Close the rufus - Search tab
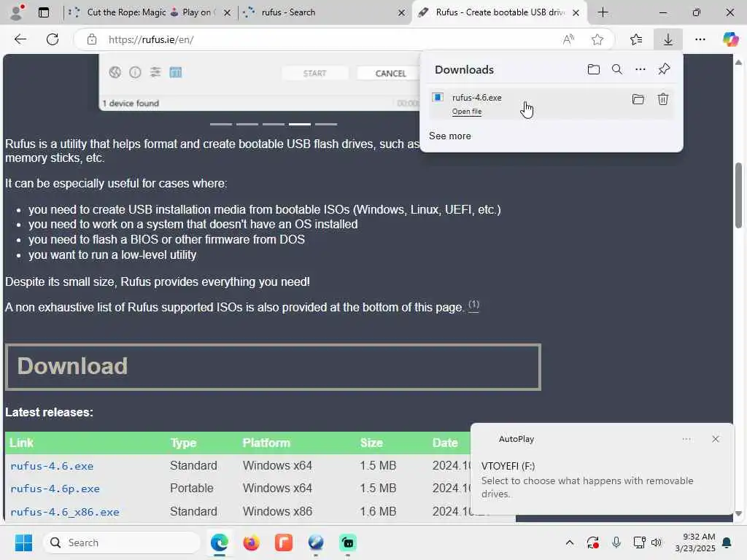The image size is (747, 560). point(402,13)
